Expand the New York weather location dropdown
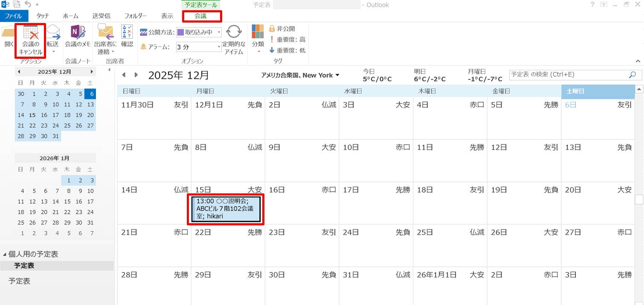 pos(337,75)
